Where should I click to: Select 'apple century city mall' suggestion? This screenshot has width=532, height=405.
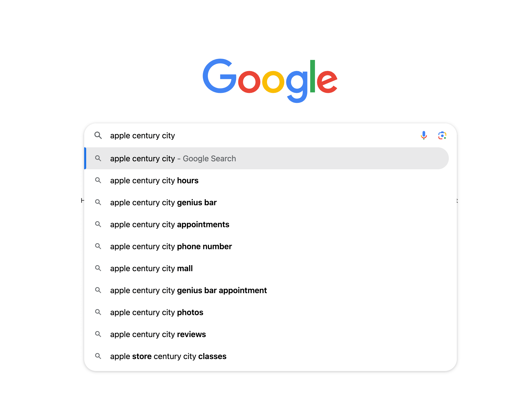click(151, 268)
